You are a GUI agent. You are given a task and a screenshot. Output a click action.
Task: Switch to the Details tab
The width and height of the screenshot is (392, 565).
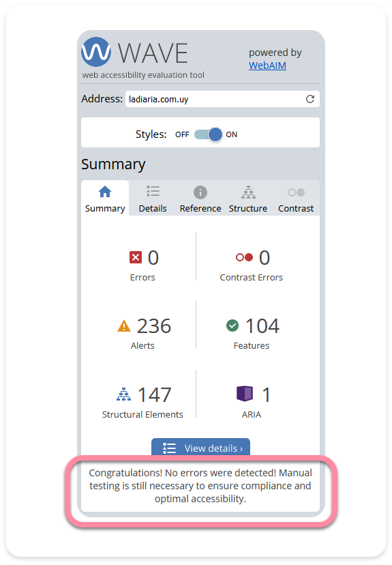tap(153, 199)
